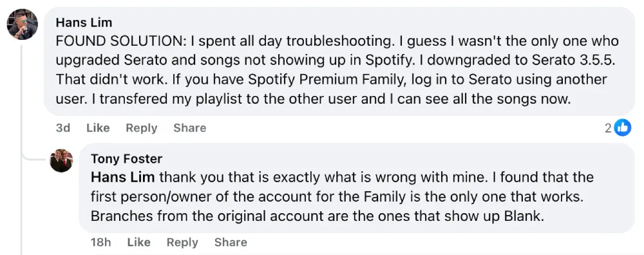Open the 3d timestamp permalink
The image size is (644, 255).
(63, 128)
